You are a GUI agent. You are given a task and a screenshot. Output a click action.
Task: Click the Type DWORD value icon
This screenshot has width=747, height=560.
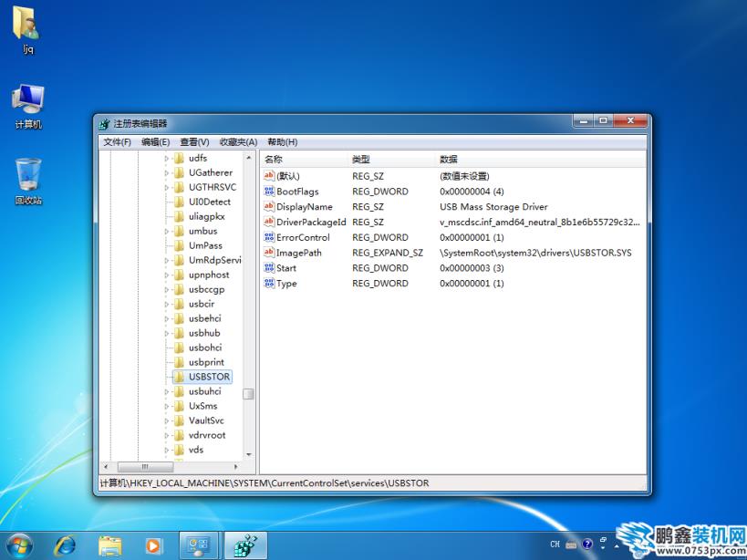(269, 283)
